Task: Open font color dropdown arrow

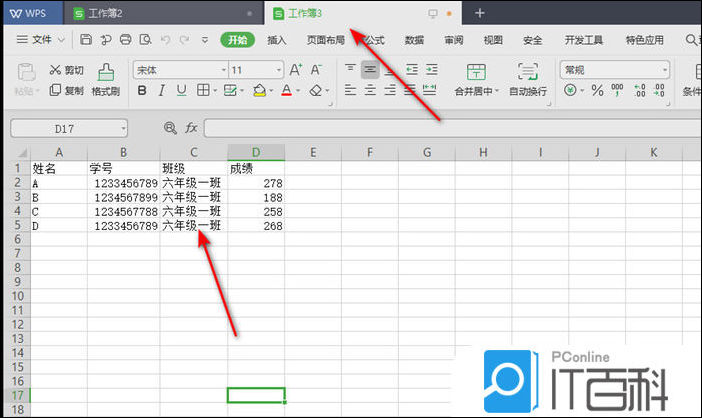Action: click(x=298, y=91)
